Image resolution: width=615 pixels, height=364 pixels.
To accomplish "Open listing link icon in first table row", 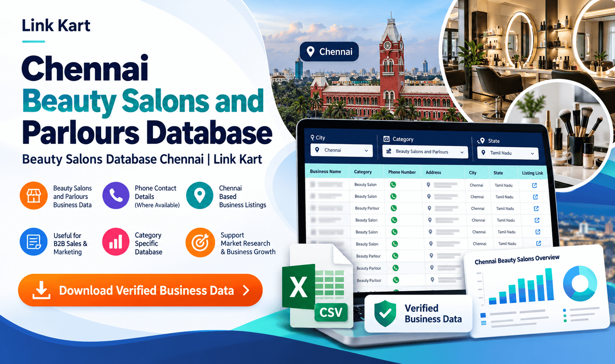I will coord(534,185).
